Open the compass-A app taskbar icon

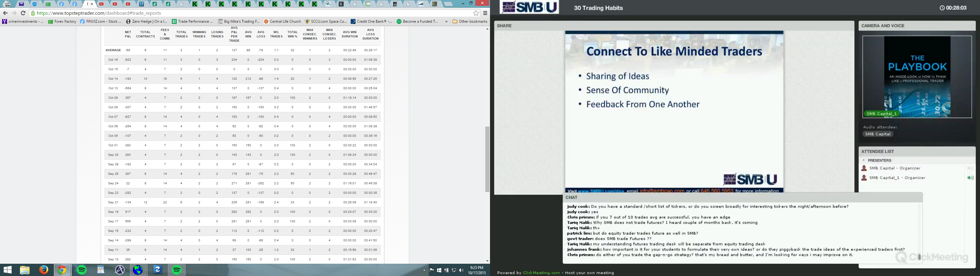120,270
